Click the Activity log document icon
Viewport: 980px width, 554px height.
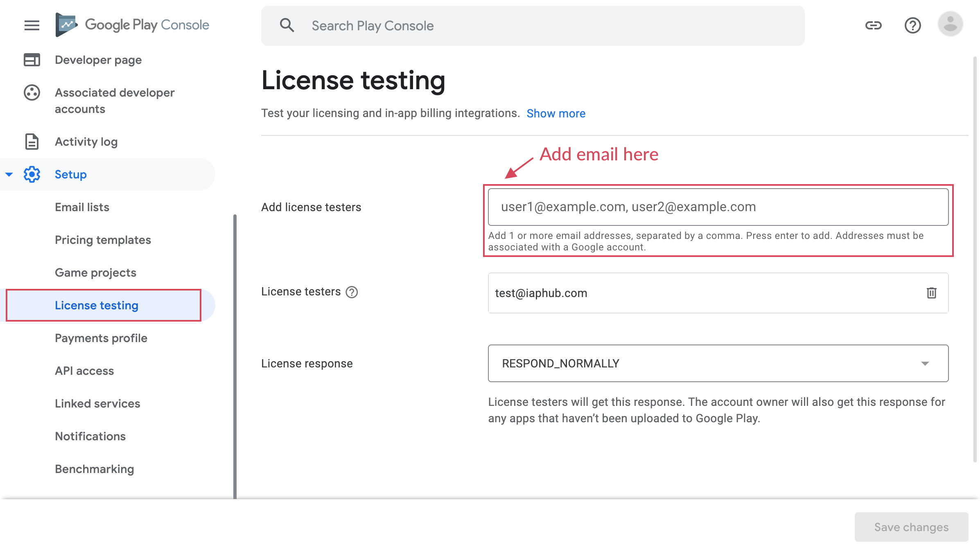[31, 142]
